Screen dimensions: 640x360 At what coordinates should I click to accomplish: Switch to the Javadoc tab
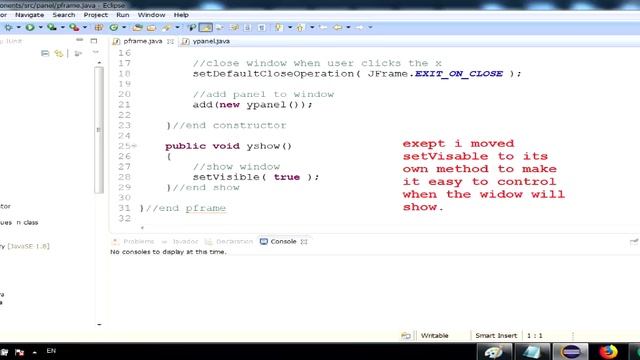pos(179,242)
